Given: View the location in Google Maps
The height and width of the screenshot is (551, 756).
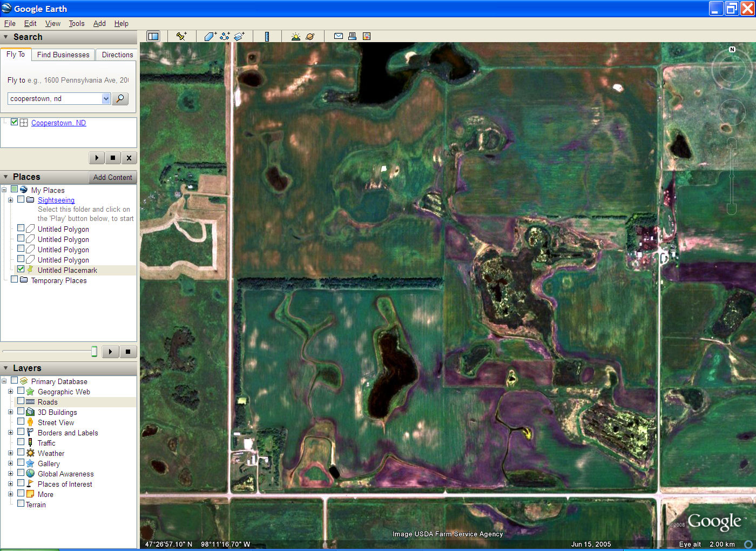Looking at the screenshot, I should point(367,36).
